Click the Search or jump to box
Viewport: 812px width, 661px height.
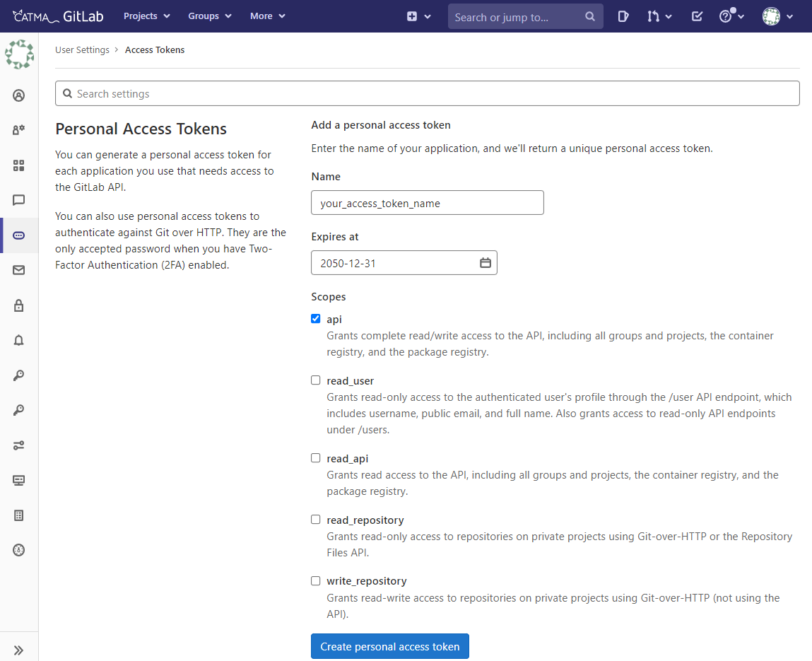click(526, 16)
